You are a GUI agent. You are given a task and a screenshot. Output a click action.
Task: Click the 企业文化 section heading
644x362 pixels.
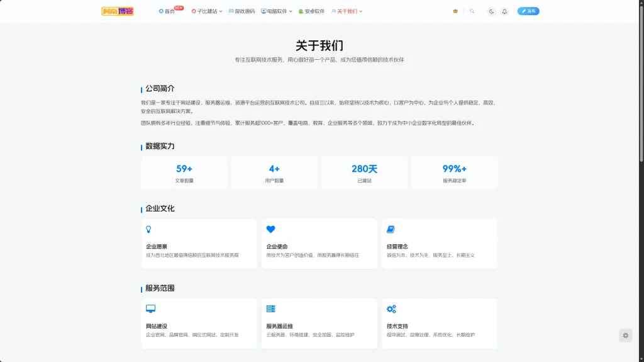[160, 208]
